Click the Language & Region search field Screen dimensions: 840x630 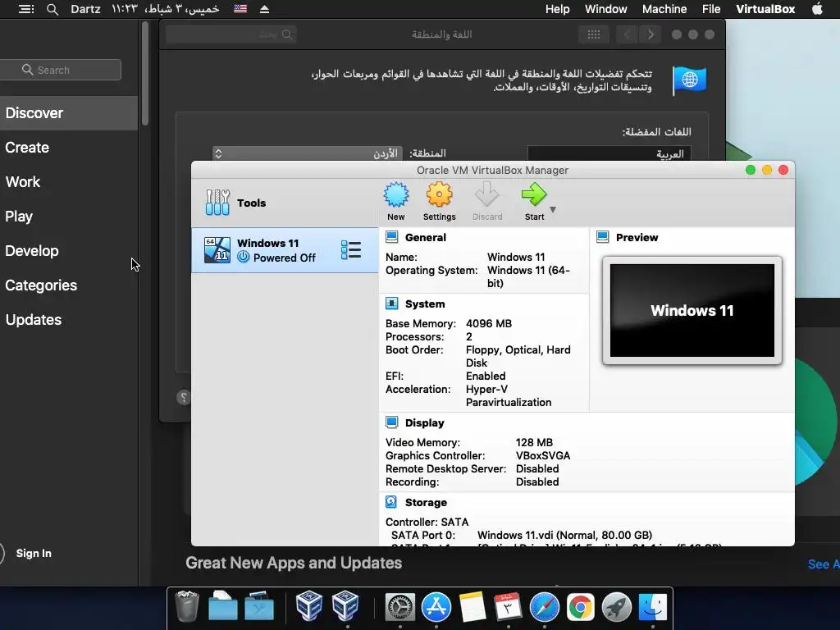(231, 34)
